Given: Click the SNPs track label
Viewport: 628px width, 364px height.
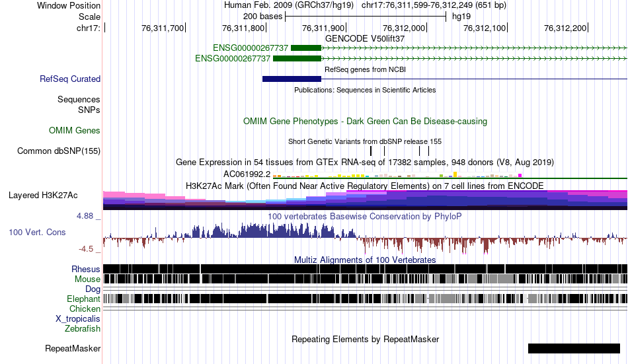Looking at the screenshot, I should tap(89, 110).
